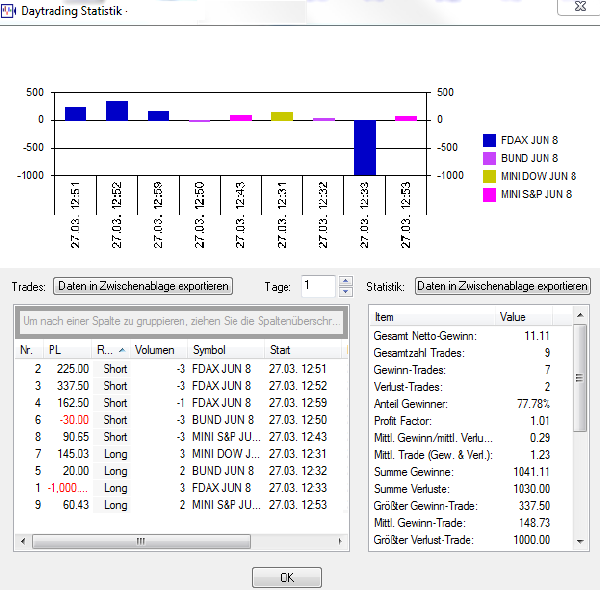Click the Tage number input field
The image size is (600, 590).
(319, 286)
